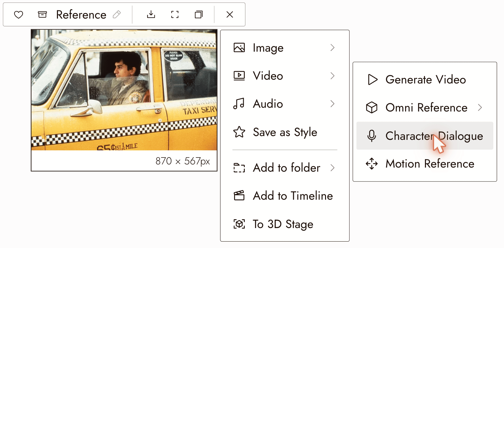The image size is (504, 429).
Task: Click the Reference title text
Action: [x=81, y=14]
